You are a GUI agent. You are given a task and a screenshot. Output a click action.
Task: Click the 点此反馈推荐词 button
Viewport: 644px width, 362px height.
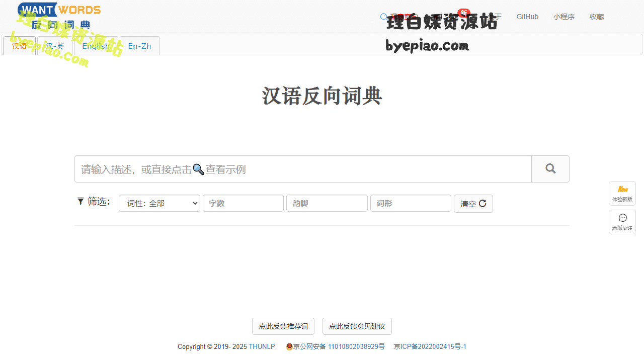point(283,326)
